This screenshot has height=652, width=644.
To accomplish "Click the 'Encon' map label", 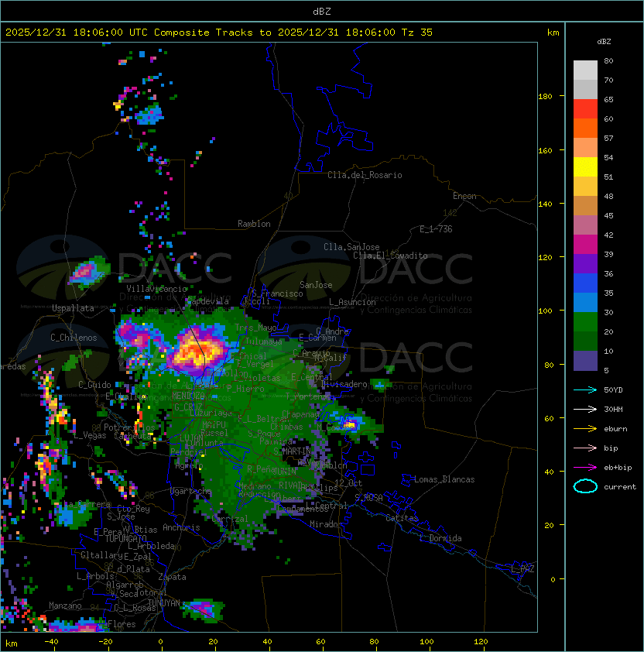I will (464, 196).
